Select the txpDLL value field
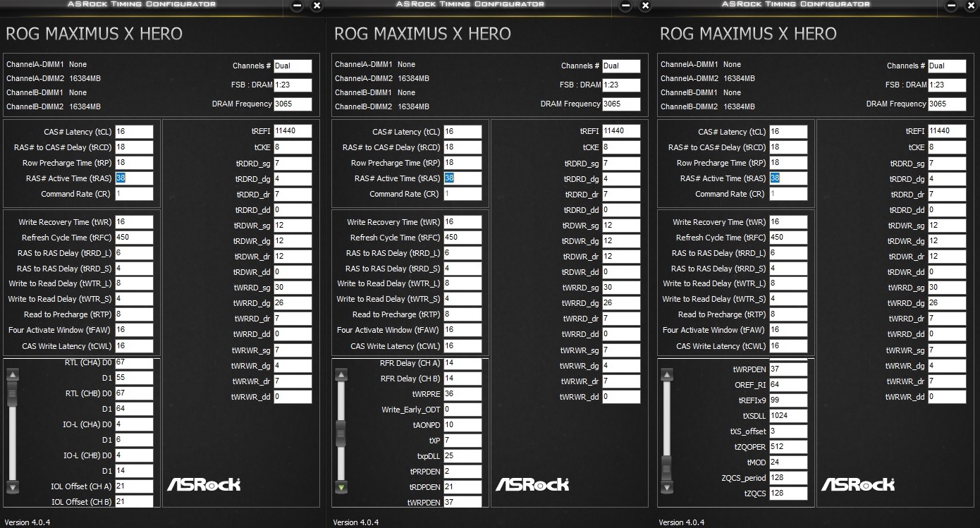980x528 pixels. click(463, 455)
